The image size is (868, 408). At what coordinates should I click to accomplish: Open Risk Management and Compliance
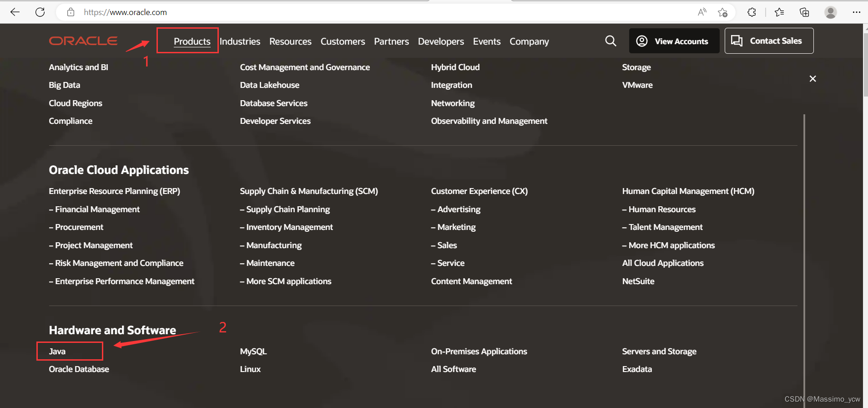(116, 263)
